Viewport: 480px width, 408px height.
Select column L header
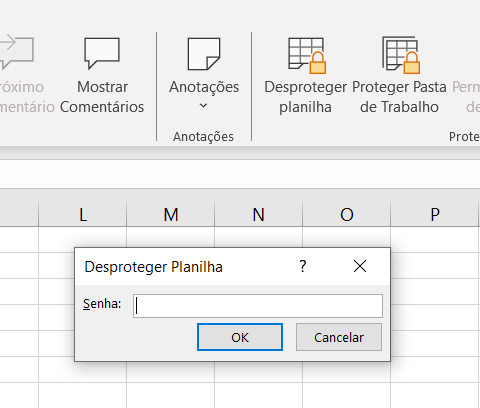click(x=83, y=214)
